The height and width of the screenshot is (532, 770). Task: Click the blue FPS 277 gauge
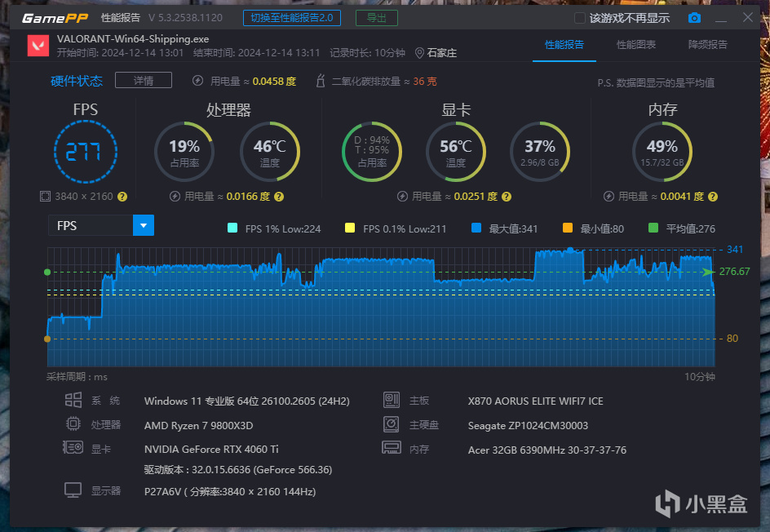(86, 151)
